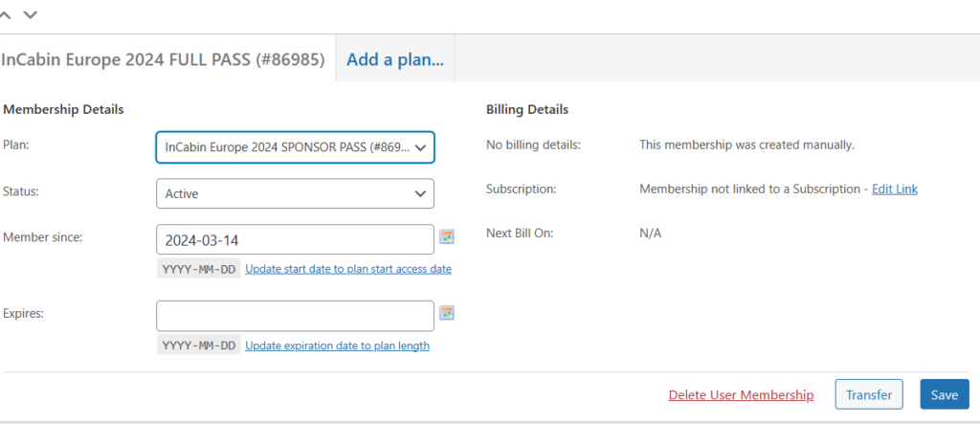Switch to InCabin Europe 2024 FULL PASS tab
This screenshot has width=980, height=424.
click(163, 59)
